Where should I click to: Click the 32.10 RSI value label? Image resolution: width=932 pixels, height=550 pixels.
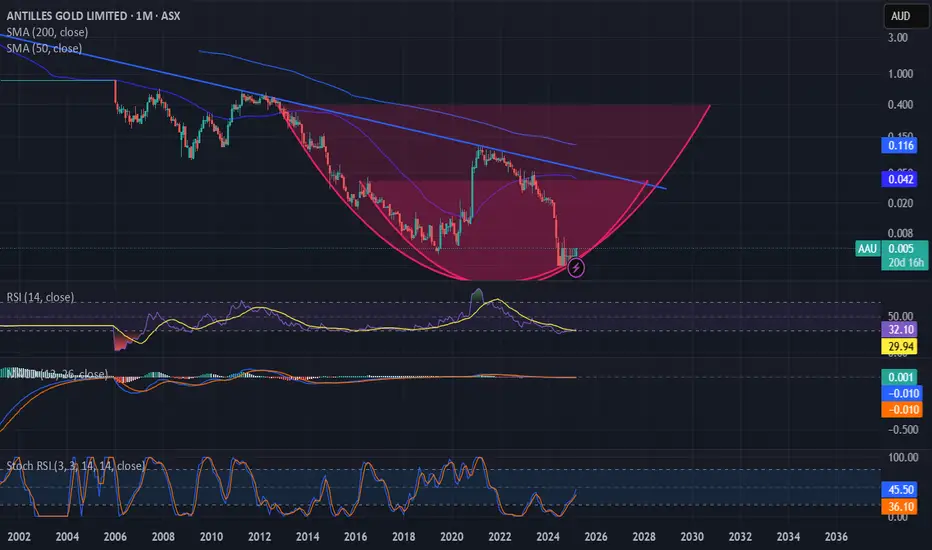coord(900,329)
